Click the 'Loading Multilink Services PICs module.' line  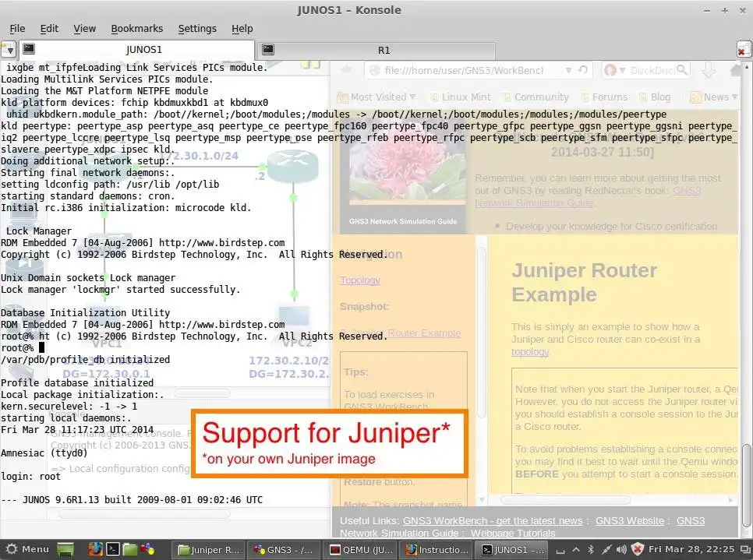point(107,79)
